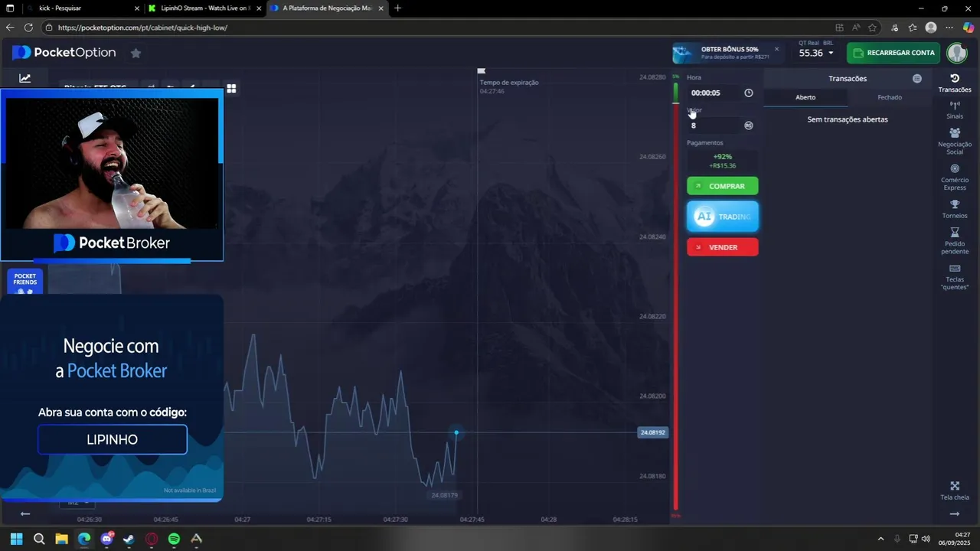This screenshot has width=980, height=551.
Task: Click the Valor amount field showing 8
Action: pos(715,126)
